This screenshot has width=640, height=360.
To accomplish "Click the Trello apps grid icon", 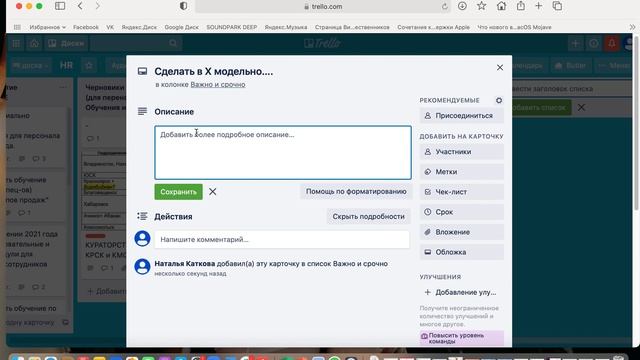I will tap(16, 43).
